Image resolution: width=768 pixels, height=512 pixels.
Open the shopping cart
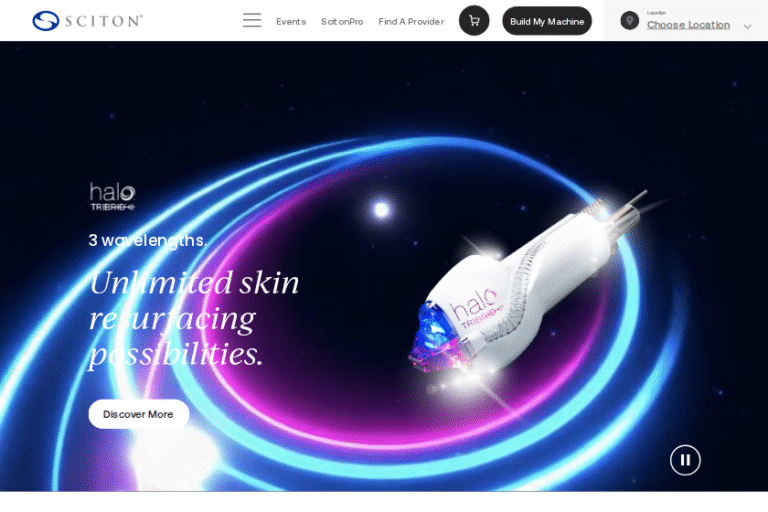point(474,21)
